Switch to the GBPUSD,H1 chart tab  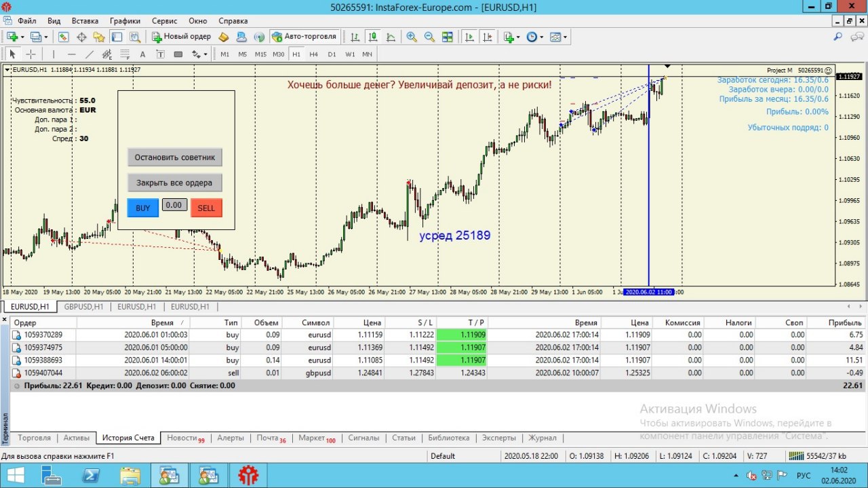(x=83, y=307)
